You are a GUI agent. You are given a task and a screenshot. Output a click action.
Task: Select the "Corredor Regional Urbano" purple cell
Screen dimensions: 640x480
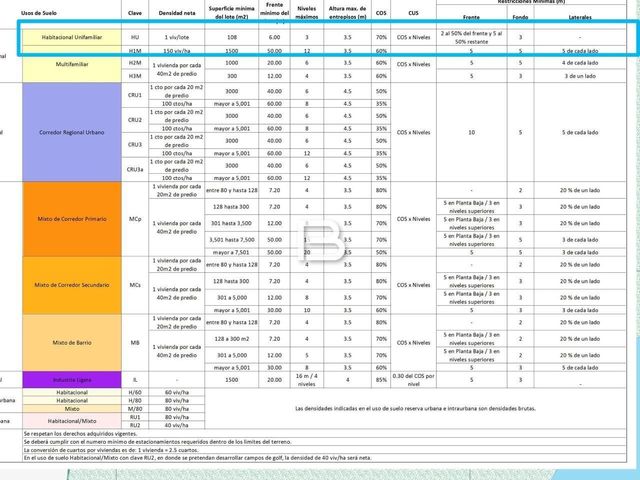click(72, 132)
